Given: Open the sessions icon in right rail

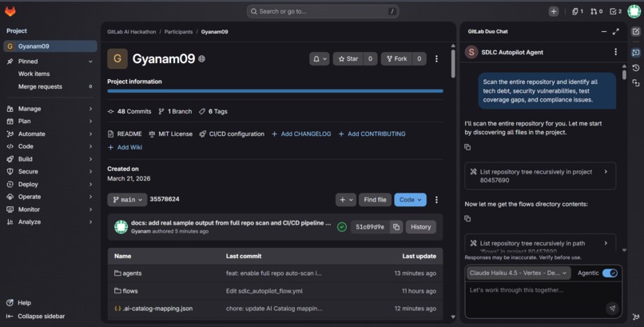Looking at the screenshot, I should [x=636, y=83].
